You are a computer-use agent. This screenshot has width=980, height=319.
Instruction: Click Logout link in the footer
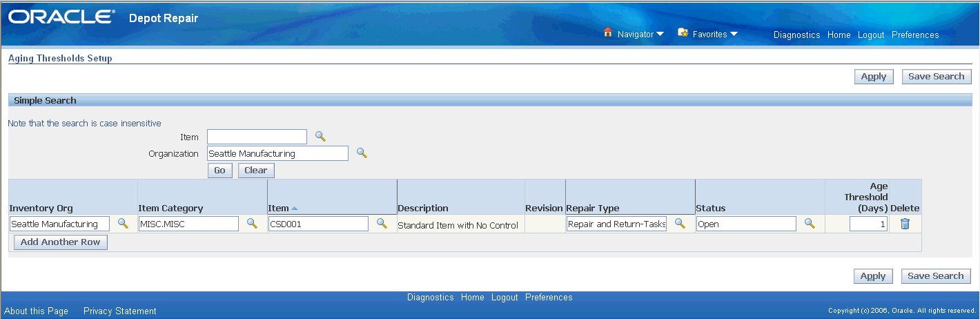(x=504, y=298)
